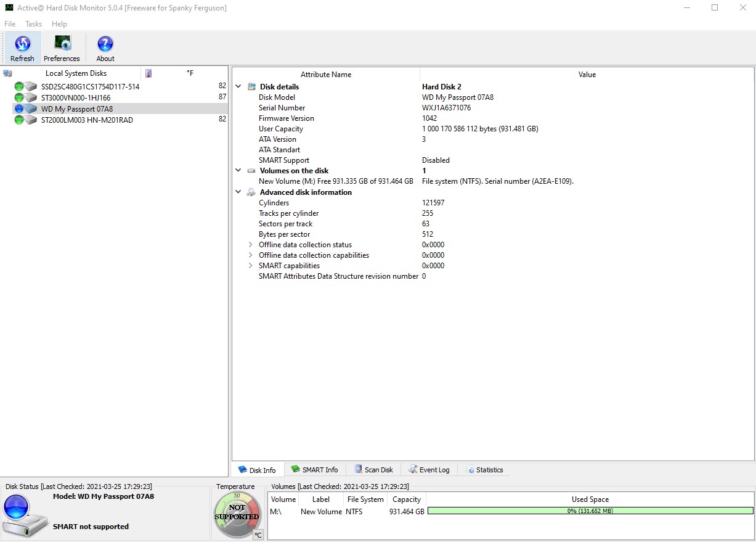Select ST2000LM003 HN-M201RAD in disk list

click(87, 120)
